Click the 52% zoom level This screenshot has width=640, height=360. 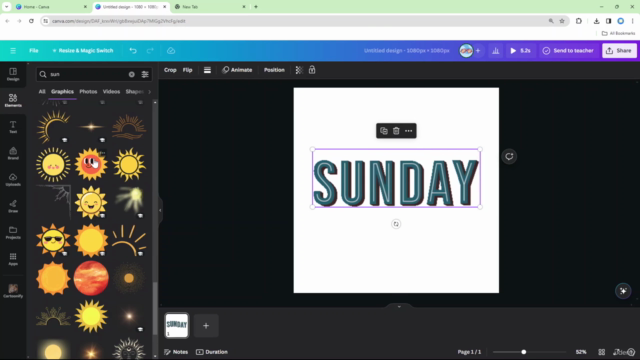pyautogui.click(x=581, y=352)
